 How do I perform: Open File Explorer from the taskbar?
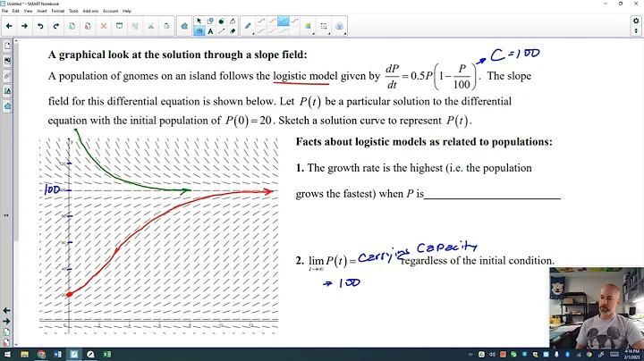pyautogui.click(x=24, y=355)
